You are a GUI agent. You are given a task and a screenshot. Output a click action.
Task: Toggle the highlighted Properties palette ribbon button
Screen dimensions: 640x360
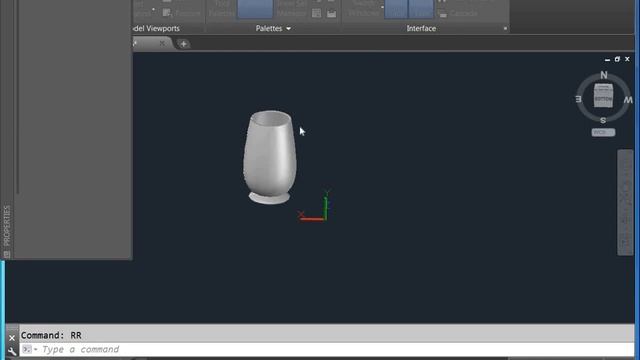click(x=255, y=9)
